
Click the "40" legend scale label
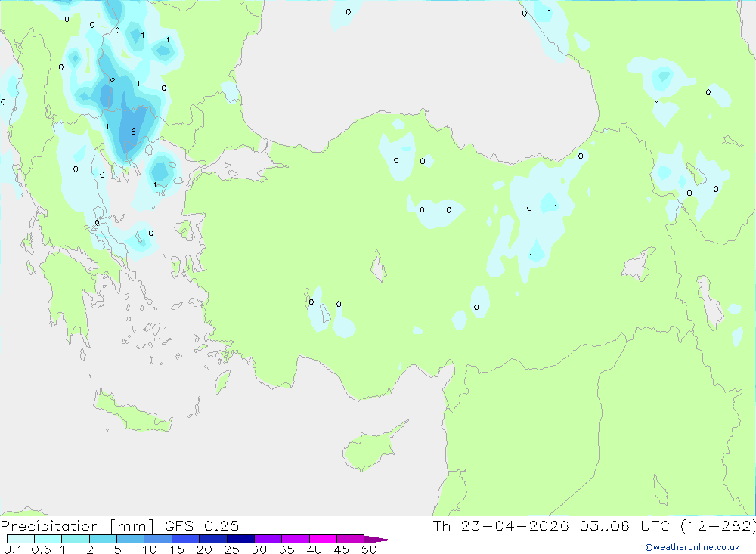click(314, 549)
